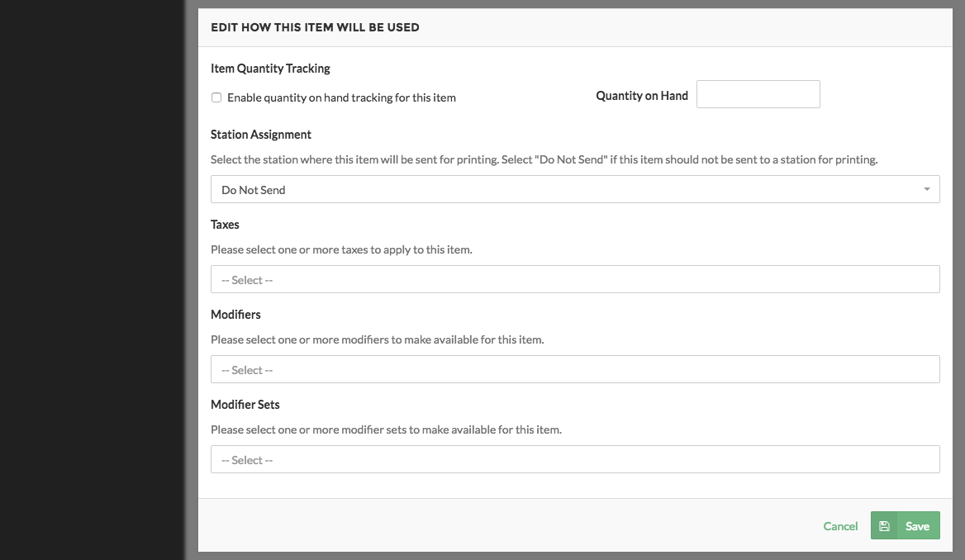
Task: Click the 'Edit How This Item Will Be Used' header
Action: tap(315, 27)
